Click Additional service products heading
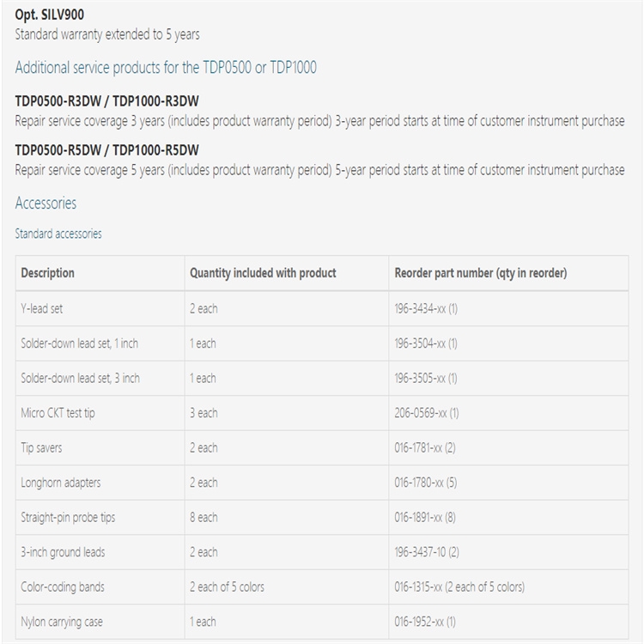 click(165, 67)
